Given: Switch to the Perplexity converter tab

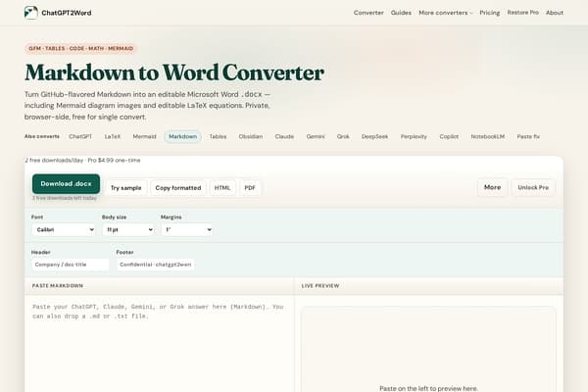Looking at the screenshot, I should point(414,136).
